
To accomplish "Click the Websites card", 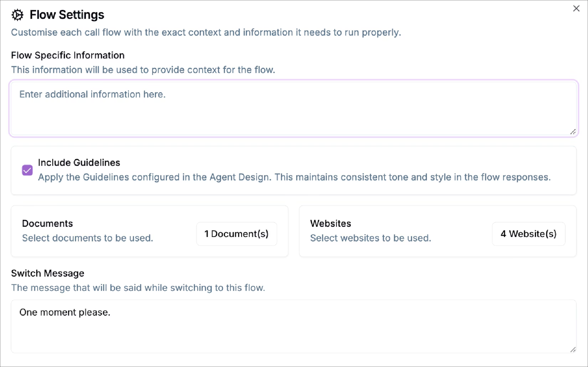I will [x=438, y=231].
